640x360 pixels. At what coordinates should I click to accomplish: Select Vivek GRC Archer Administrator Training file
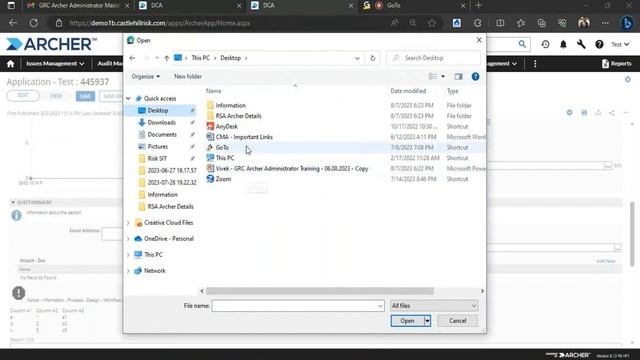(292, 169)
